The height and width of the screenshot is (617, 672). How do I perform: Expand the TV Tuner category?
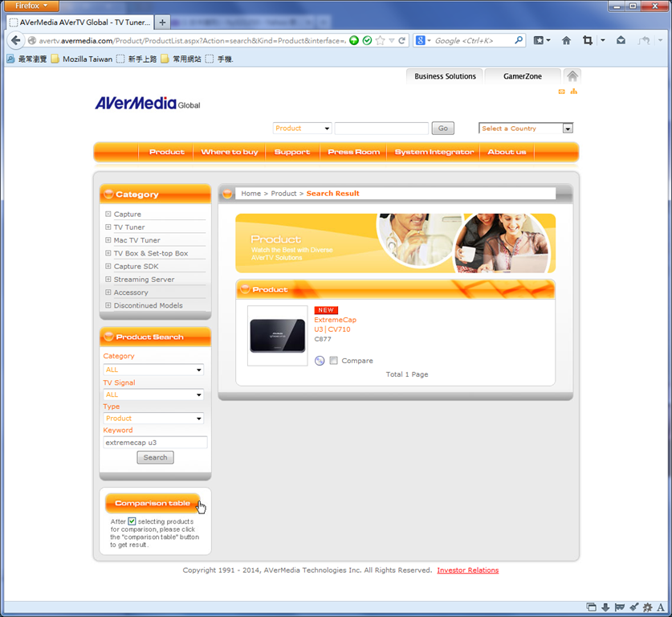(108, 227)
